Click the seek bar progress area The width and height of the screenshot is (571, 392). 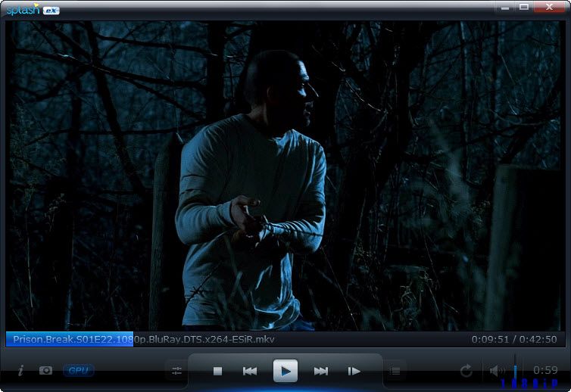tap(285, 339)
